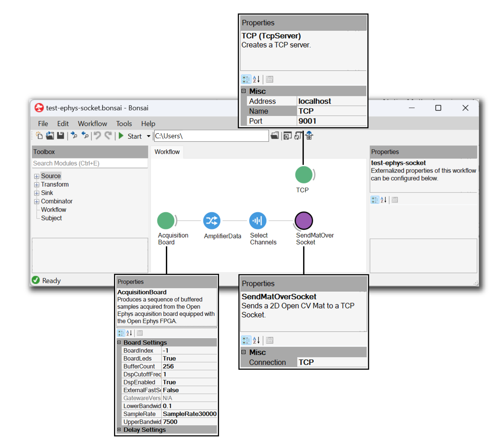Open the Tools menu
Screen dimensions: 494x448
click(x=124, y=124)
